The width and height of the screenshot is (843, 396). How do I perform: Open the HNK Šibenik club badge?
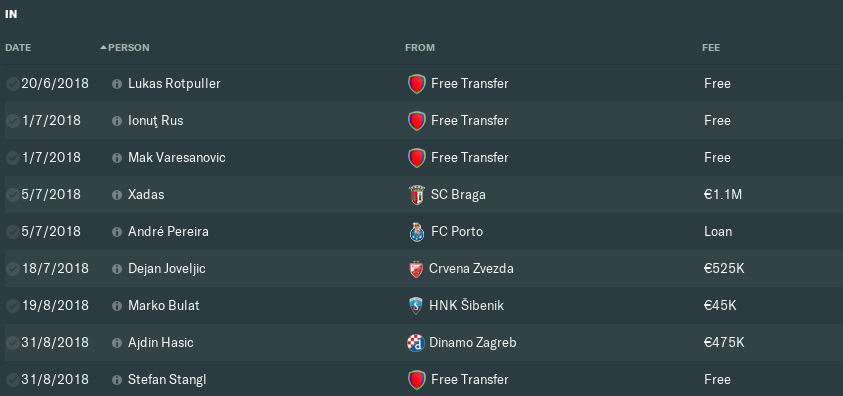coord(416,306)
